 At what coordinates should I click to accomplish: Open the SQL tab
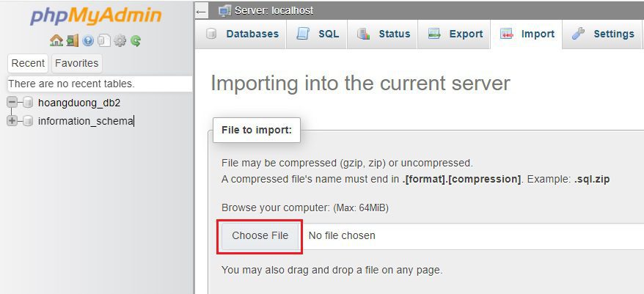click(x=319, y=34)
